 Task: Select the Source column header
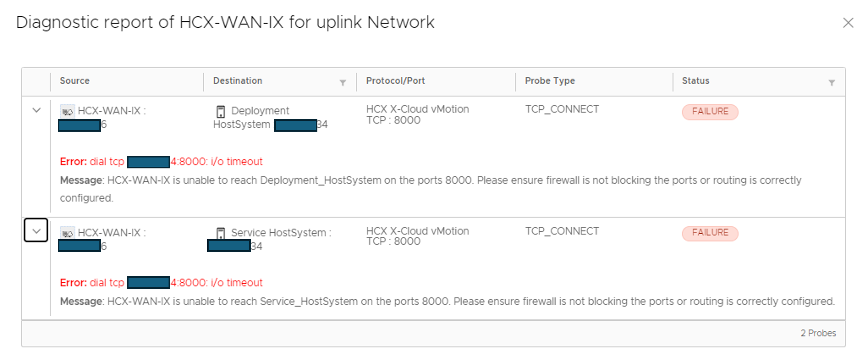click(x=75, y=81)
